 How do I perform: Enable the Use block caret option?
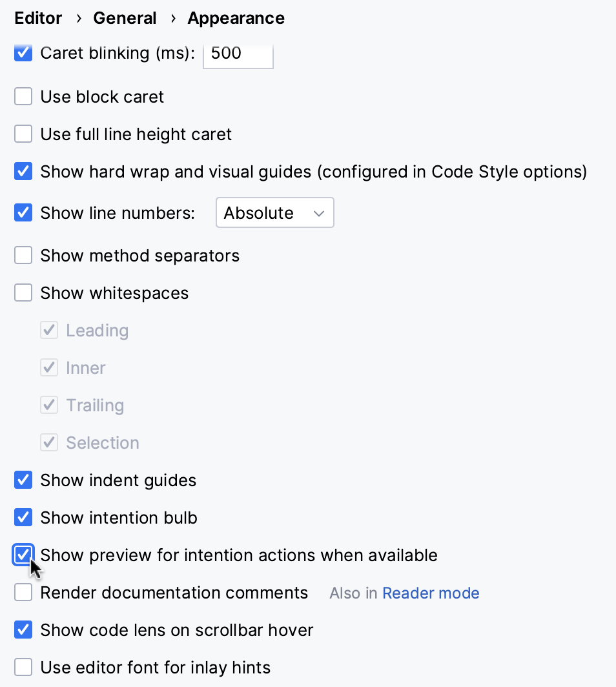pyautogui.click(x=23, y=96)
